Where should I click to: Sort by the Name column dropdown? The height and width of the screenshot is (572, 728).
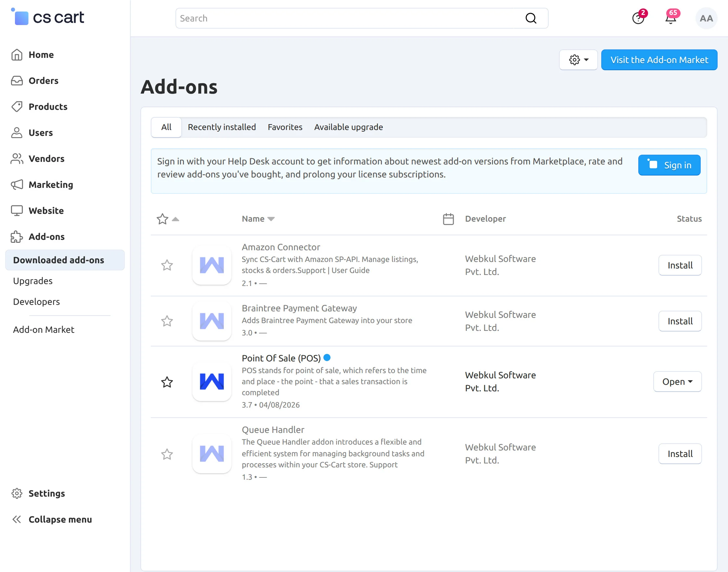(x=258, y=219)
